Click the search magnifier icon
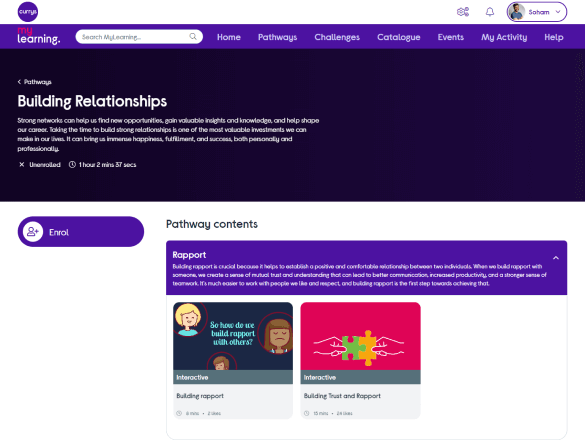 coord(193,37)
